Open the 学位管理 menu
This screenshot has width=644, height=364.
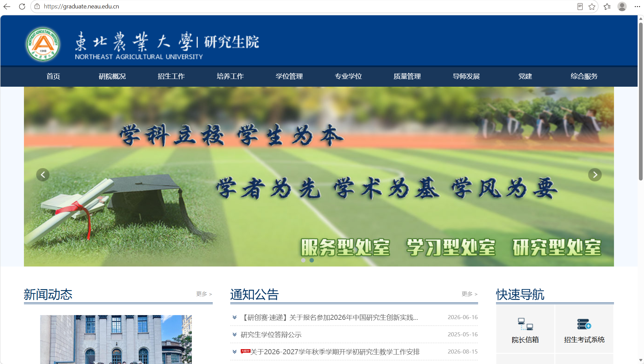click(289, 76)
